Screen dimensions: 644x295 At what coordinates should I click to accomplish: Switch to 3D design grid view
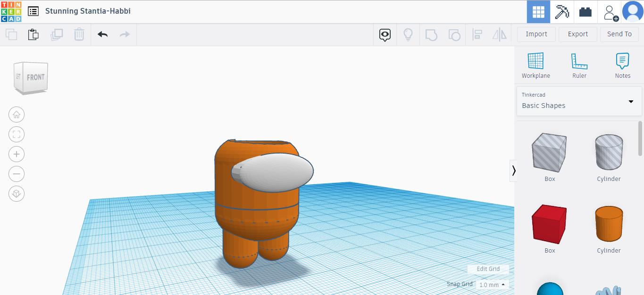pyautogui.click(x=538, y=12)
